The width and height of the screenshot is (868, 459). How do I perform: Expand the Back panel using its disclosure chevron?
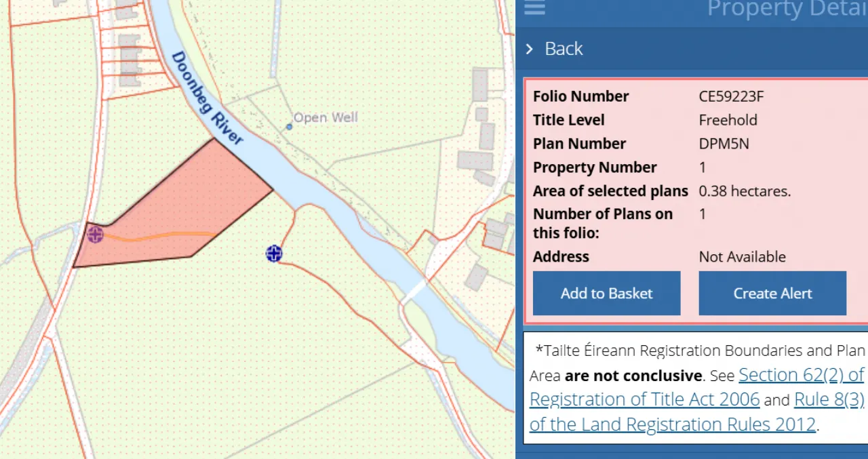coord(530,49)
